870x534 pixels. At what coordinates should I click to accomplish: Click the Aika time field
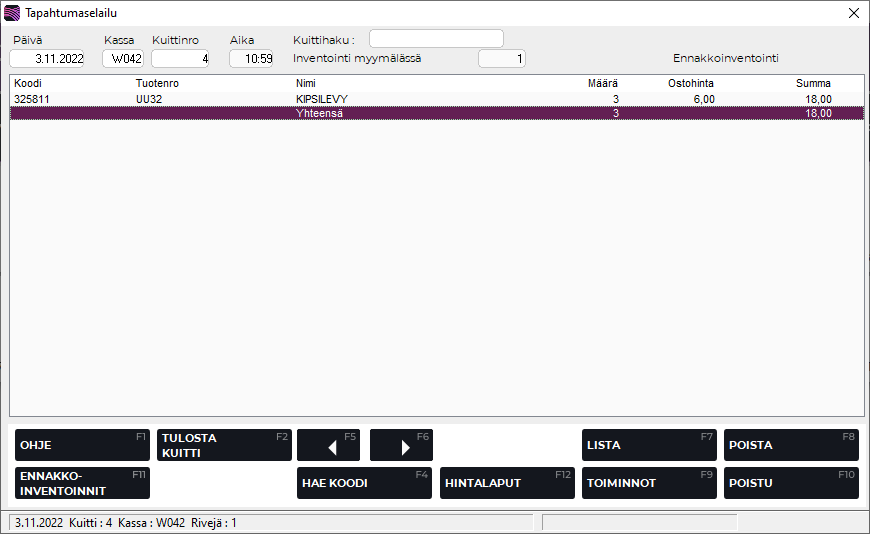(x=251, y=59)
